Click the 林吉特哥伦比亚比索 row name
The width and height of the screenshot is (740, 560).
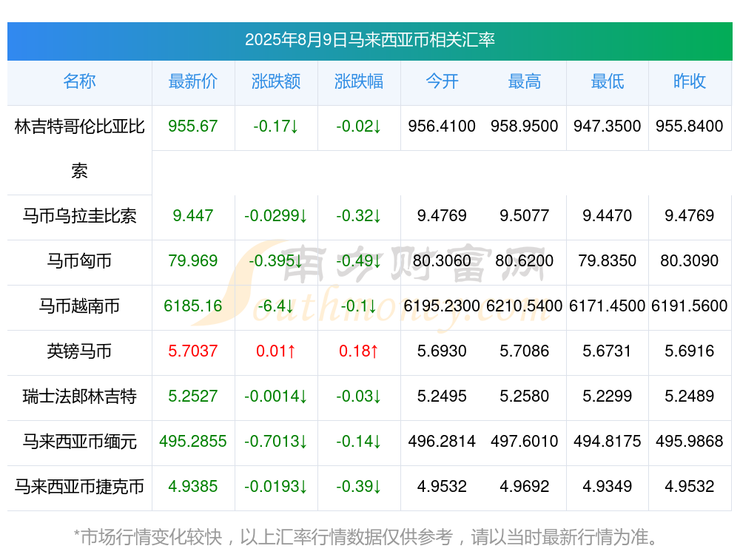(79, 149)
